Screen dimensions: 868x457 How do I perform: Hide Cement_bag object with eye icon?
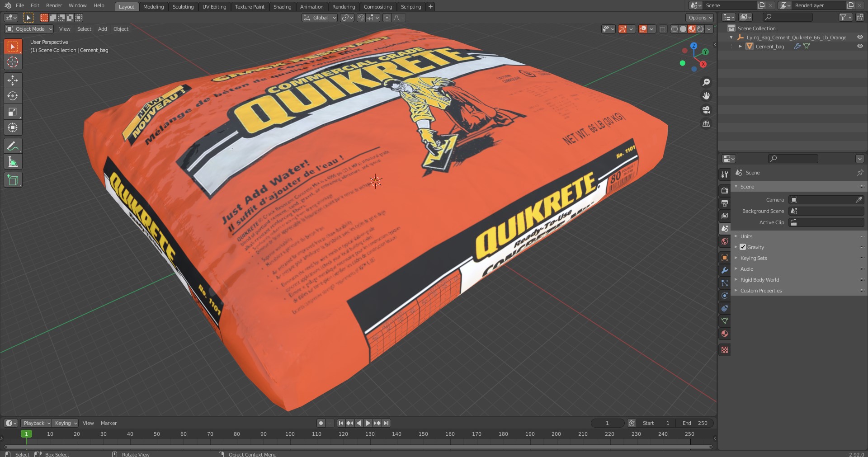coord(860,46)
